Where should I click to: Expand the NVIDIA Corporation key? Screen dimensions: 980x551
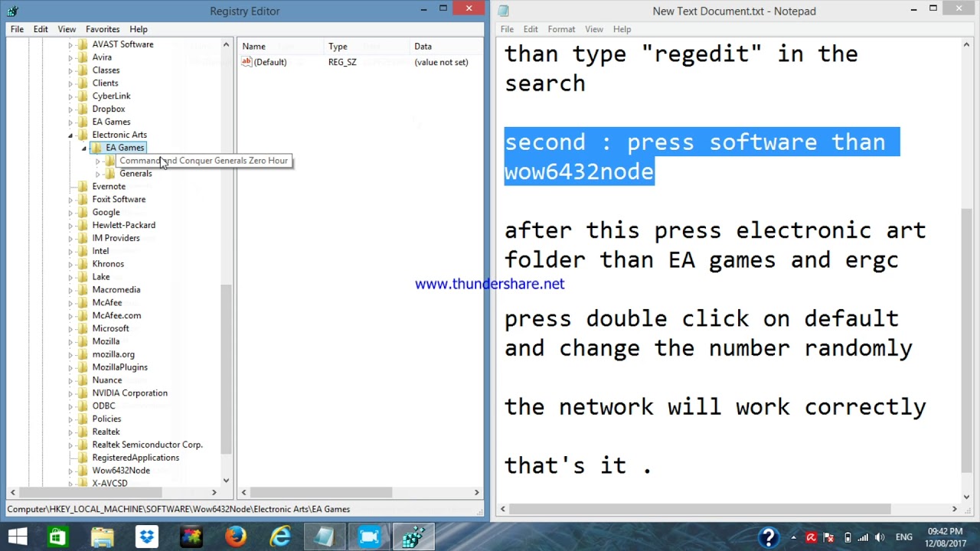pos(70,393)
